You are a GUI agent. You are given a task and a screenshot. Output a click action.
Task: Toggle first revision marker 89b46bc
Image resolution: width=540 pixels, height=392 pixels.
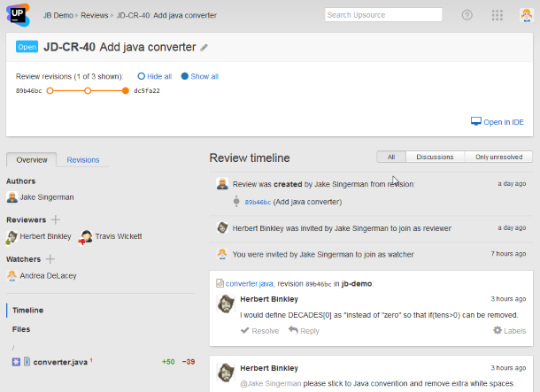point(50,91)
